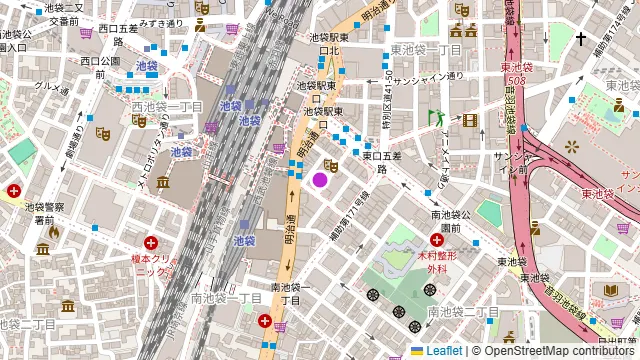Click the shopping cart west of 明治通り label

(x=279, y=148)
